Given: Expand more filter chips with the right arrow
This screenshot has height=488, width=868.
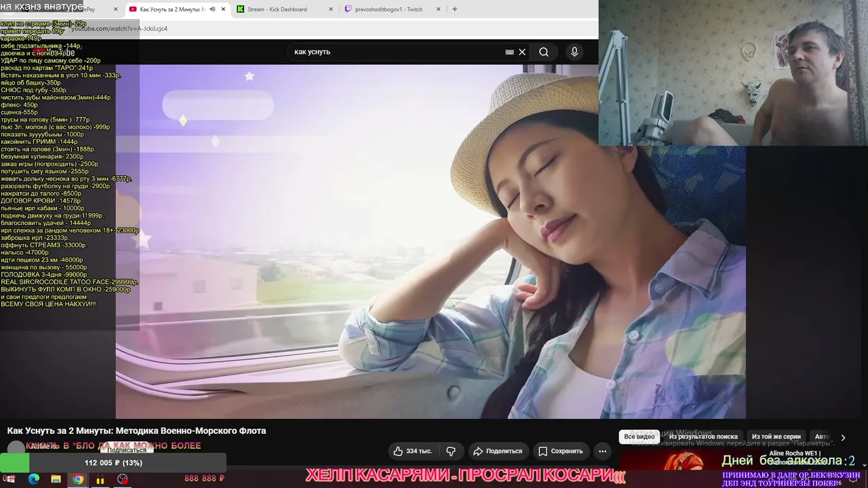Looking at the screenshot, I should pos(843,438).
